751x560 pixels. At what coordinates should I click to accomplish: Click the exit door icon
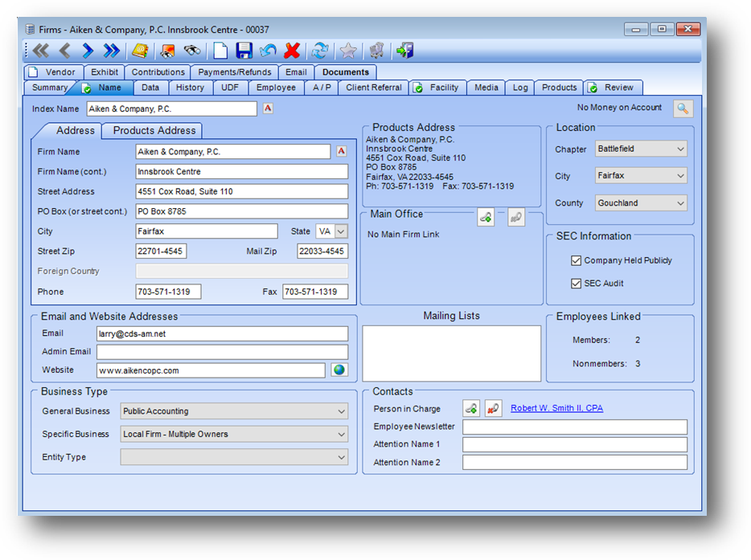tap(404, 51)
